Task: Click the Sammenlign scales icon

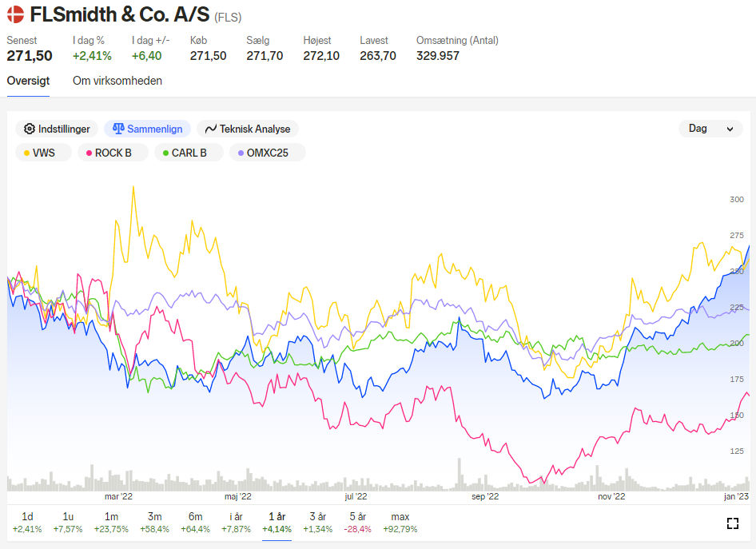Action: point(118,129)
